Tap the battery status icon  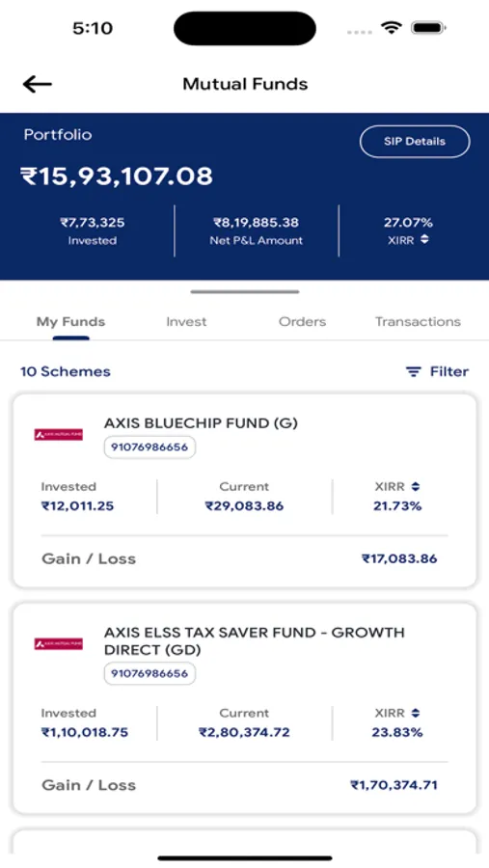(428, 28)
